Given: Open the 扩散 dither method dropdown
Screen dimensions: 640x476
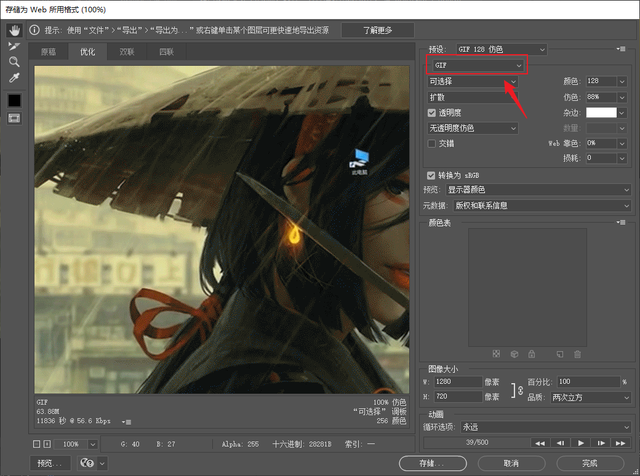Looking at the screenshot, I should click(473, 97).
